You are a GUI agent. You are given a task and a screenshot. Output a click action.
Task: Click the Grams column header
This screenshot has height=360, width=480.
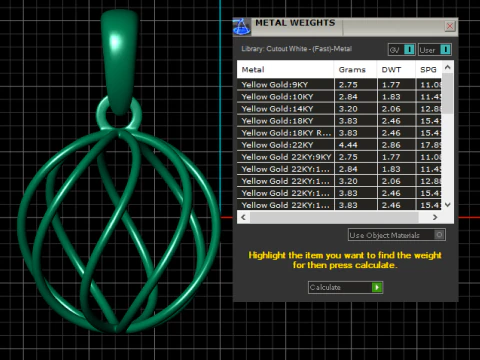355,69
